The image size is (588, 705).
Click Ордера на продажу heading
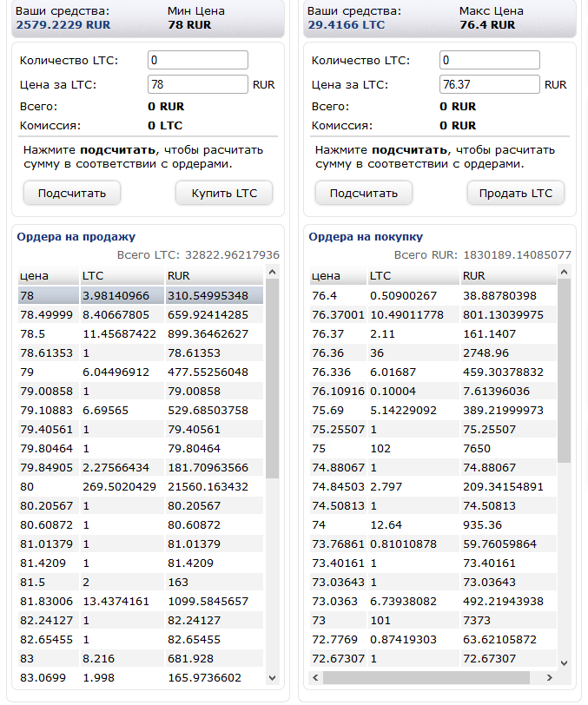[76, 237]
